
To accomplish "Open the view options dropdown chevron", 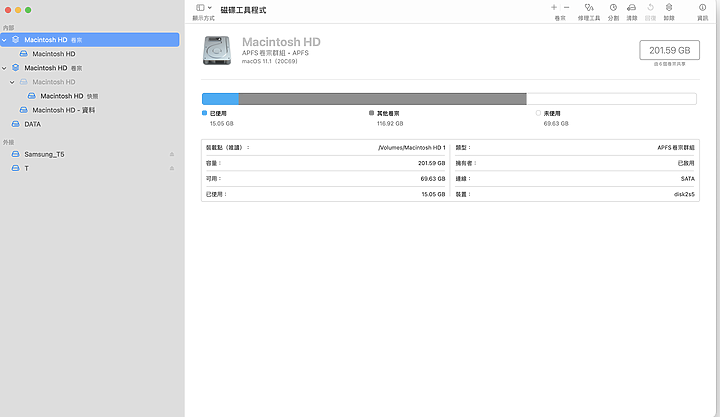I will point(209,7).
